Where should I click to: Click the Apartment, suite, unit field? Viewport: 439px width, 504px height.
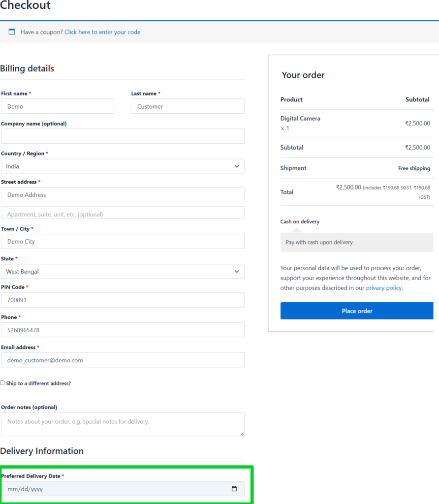tap(123, 214)
